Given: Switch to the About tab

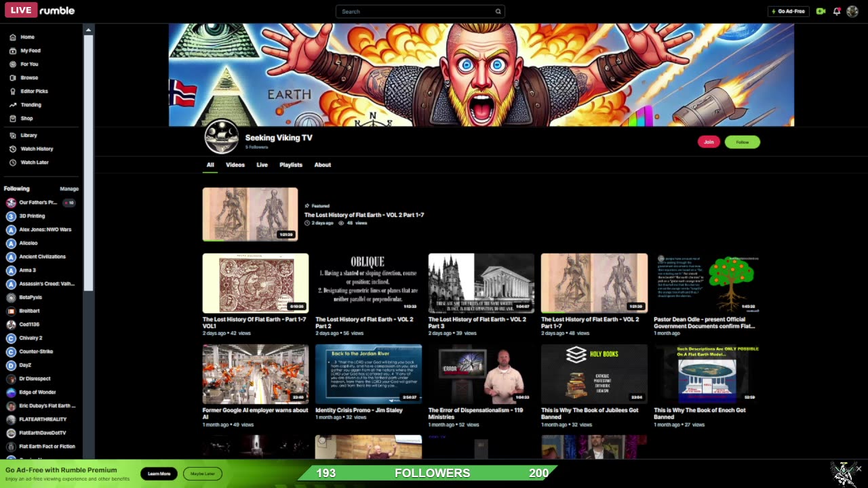Looking at the screenshot, I should 323,165.
